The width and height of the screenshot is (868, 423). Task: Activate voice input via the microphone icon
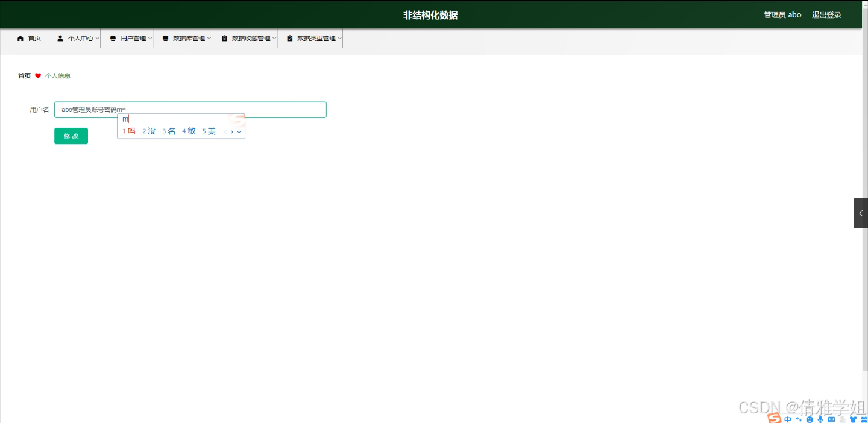820,419
